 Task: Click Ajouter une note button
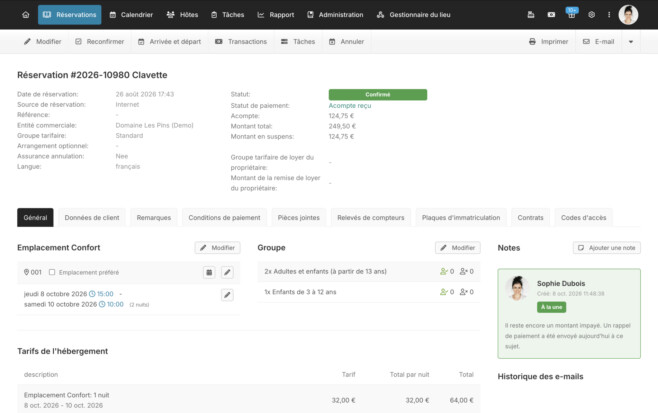[607, 248]
